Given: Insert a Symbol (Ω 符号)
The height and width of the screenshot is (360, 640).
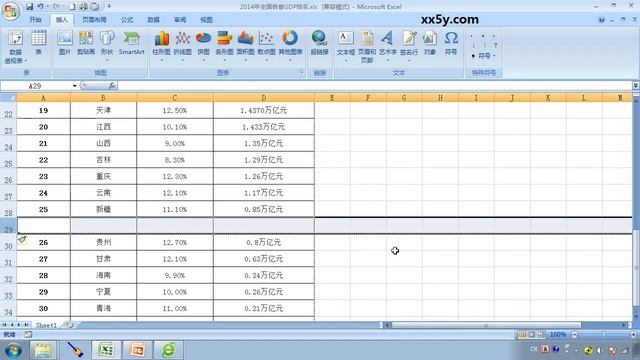Looking at the screenshot, I should tap(451, 43).
